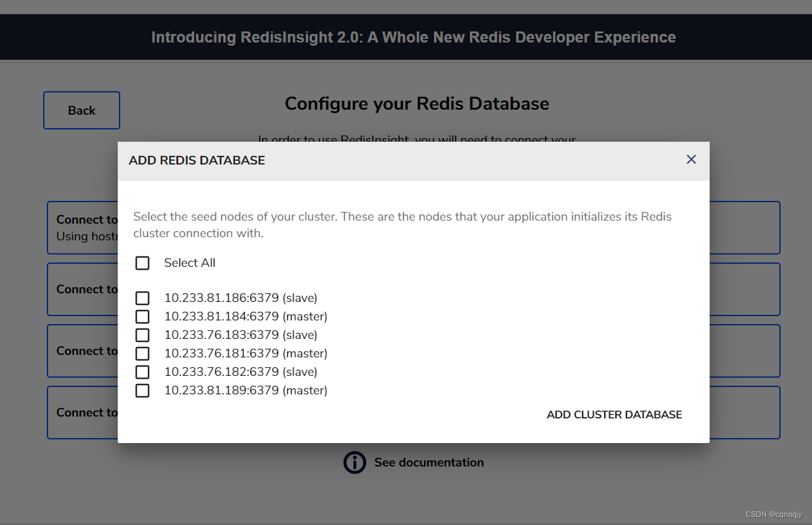
Task: Go back using the Back button
Action: pyautogui.click(x=81, y=110)
